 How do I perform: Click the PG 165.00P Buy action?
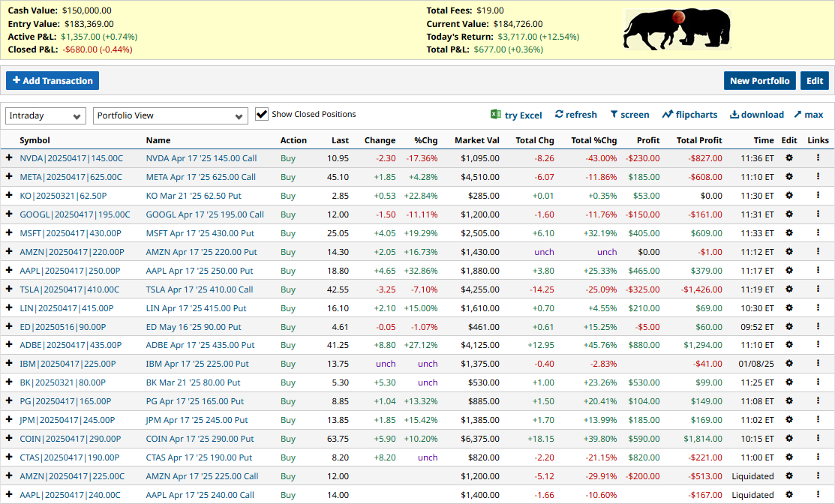288,401
